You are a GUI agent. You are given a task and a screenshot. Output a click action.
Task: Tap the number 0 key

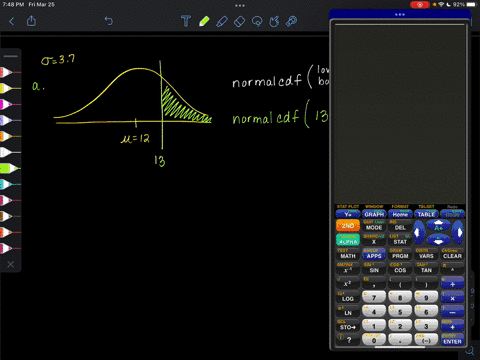tap(374, 340)
